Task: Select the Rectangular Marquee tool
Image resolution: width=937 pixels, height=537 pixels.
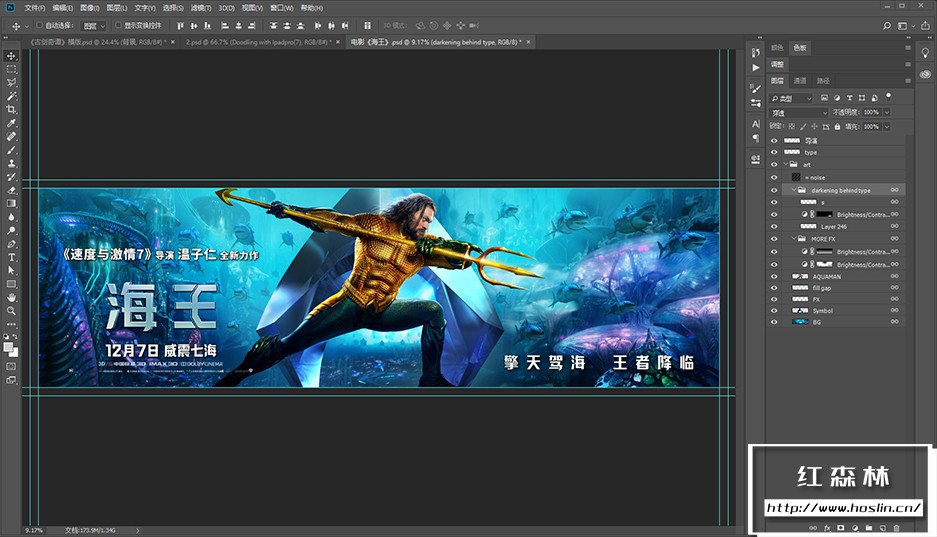Action: point(11,69)
